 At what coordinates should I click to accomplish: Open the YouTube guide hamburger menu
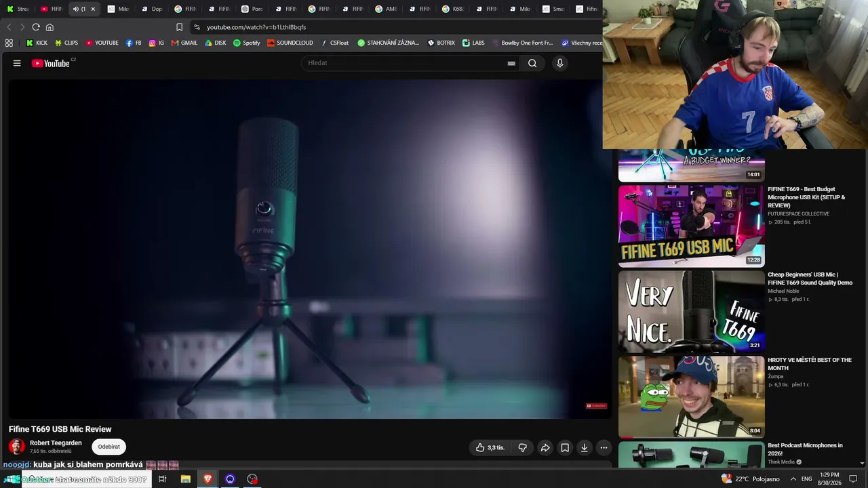(17, 63)
